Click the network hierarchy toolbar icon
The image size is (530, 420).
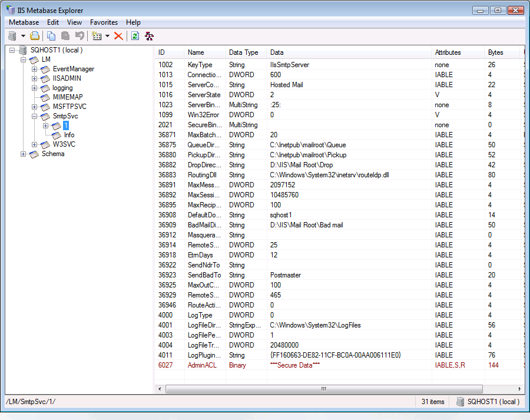(x=150, y=36)
